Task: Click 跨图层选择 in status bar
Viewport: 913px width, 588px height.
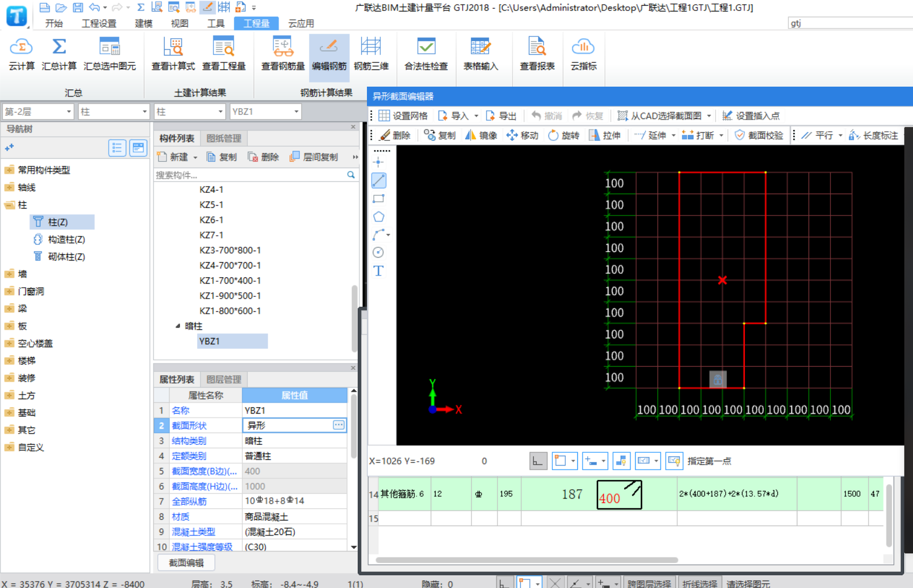Action: tap(649, 583)
